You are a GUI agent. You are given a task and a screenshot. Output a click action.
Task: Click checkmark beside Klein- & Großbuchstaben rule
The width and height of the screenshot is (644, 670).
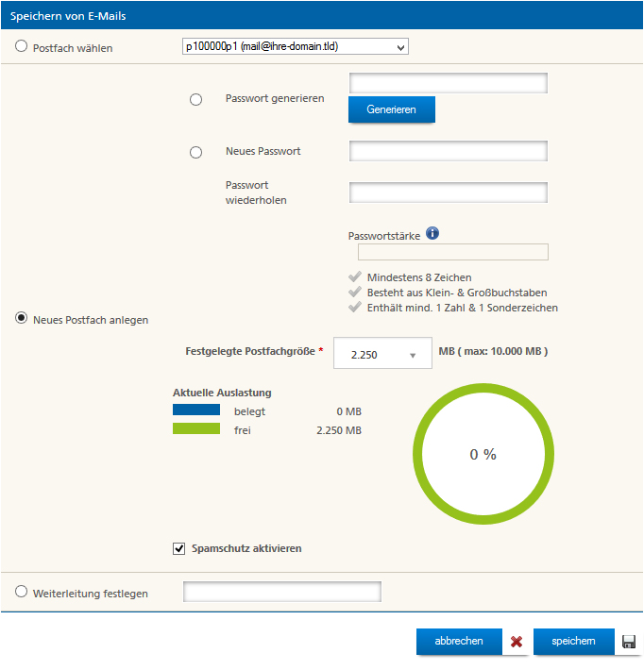(x=355, y=293)
